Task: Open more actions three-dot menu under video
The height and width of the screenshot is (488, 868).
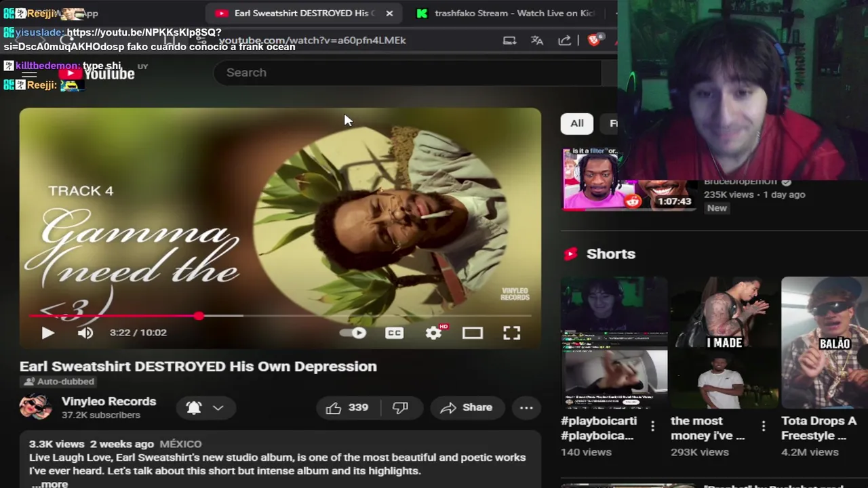Action: click(526, 407)
